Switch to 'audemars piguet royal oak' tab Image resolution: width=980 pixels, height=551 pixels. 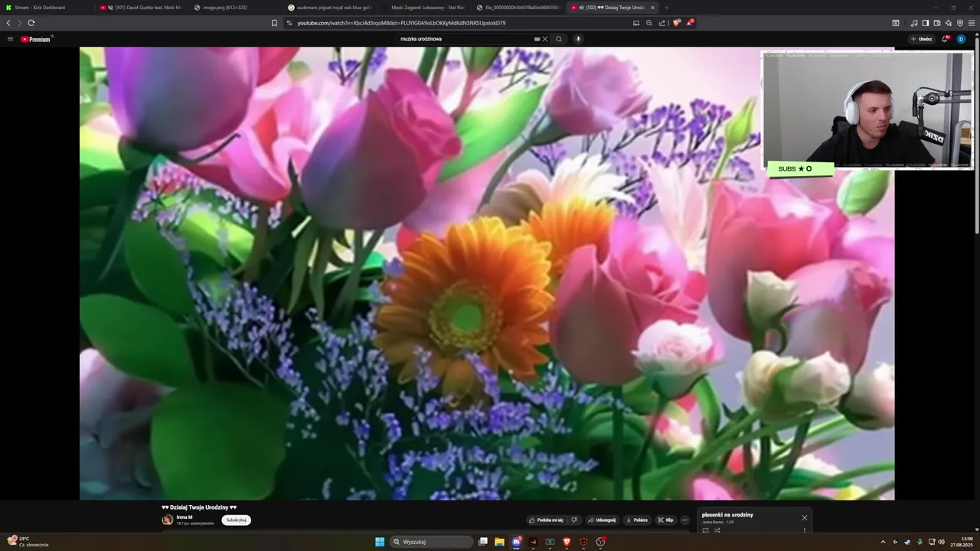pos(330,7)
